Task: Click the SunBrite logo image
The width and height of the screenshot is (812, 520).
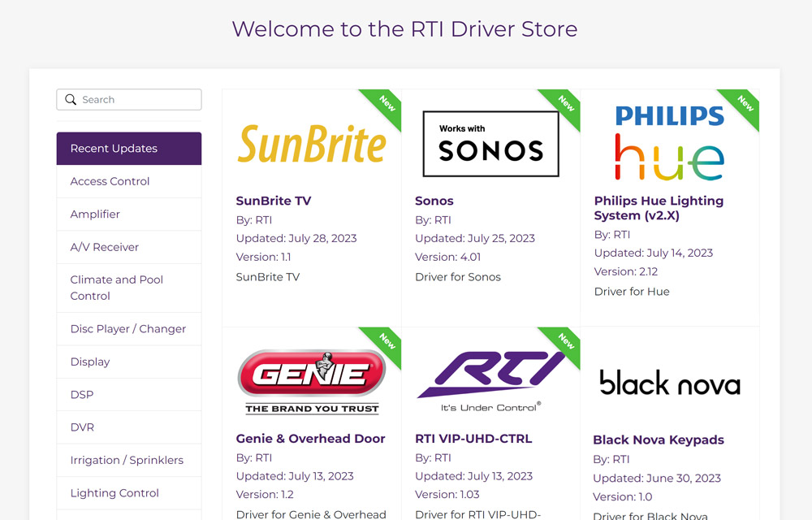Action: click(312, 144)
